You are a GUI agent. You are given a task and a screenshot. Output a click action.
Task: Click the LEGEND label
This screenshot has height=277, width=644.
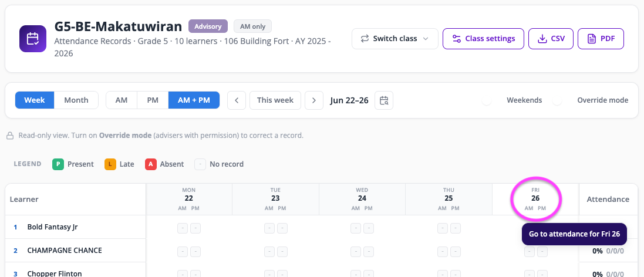tap(28, 164)
